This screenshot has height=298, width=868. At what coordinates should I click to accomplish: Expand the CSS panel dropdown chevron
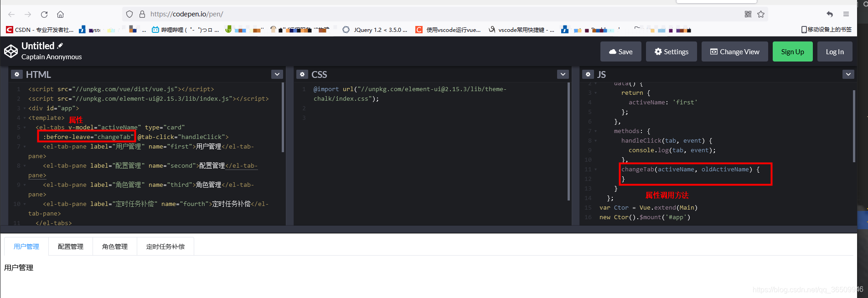point(563,74)
